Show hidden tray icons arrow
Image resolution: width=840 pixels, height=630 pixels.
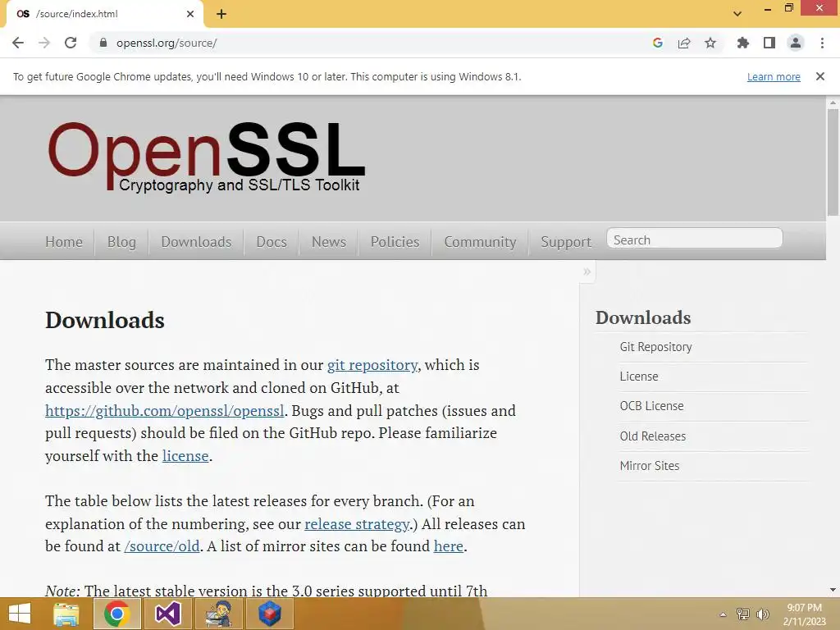click(x=724, y=614)
